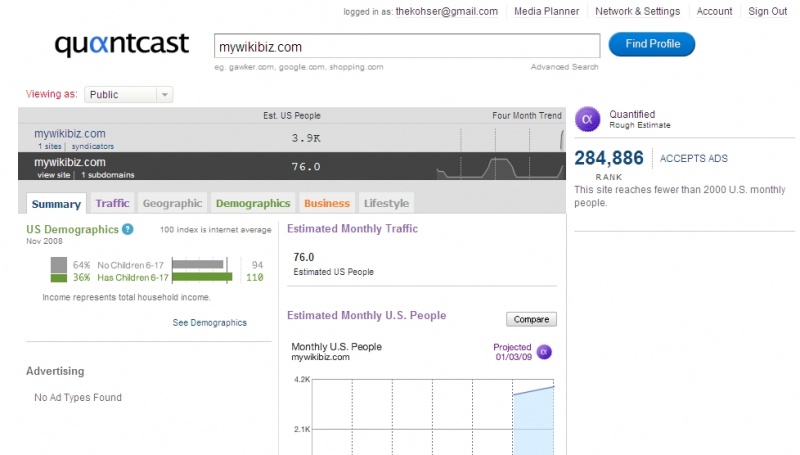
Task: Click the US Demographics help icon
Action: click(x=128, y=229)
